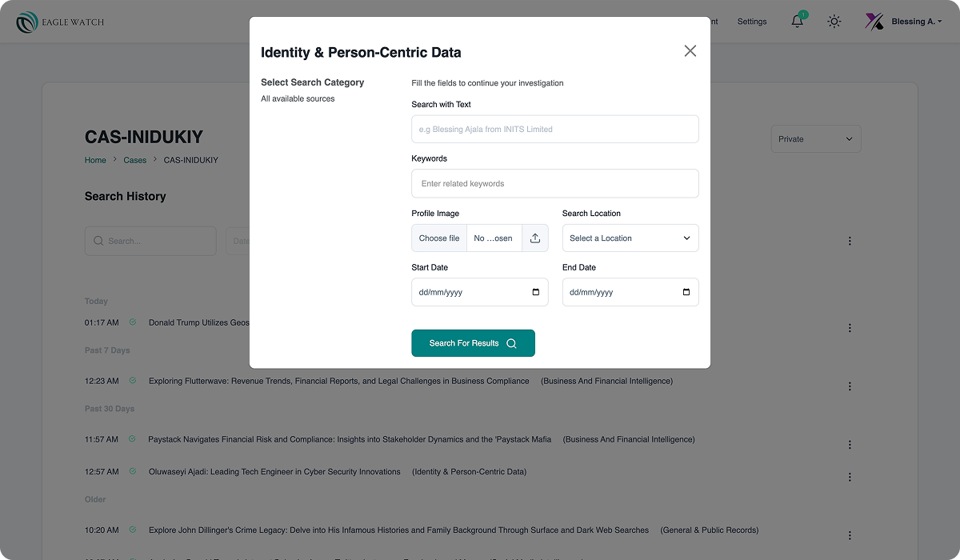Expand the Blessing A. profile menu

click(904, 22)
